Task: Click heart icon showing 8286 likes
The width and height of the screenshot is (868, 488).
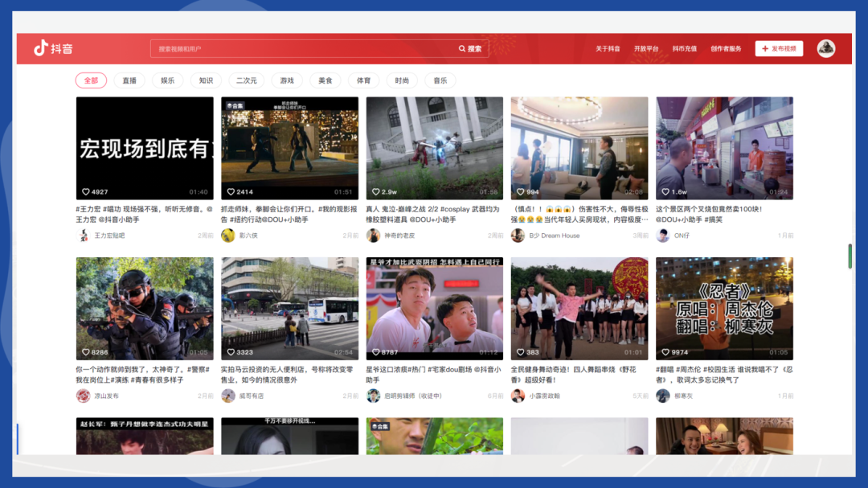Action: 86,352
